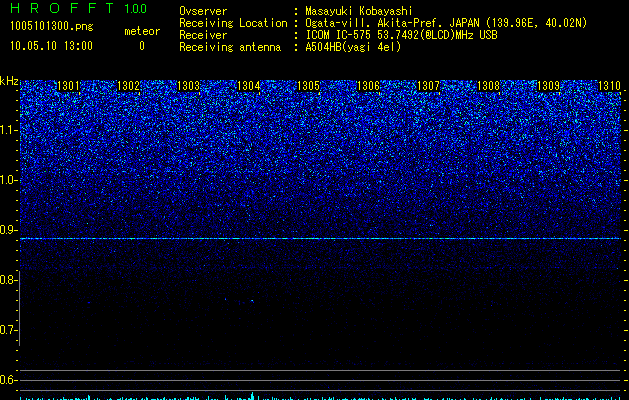This screenshot has width=629, height=400.
Task: Click the 0.8 kHz axis label
Action: click(8, 280)
